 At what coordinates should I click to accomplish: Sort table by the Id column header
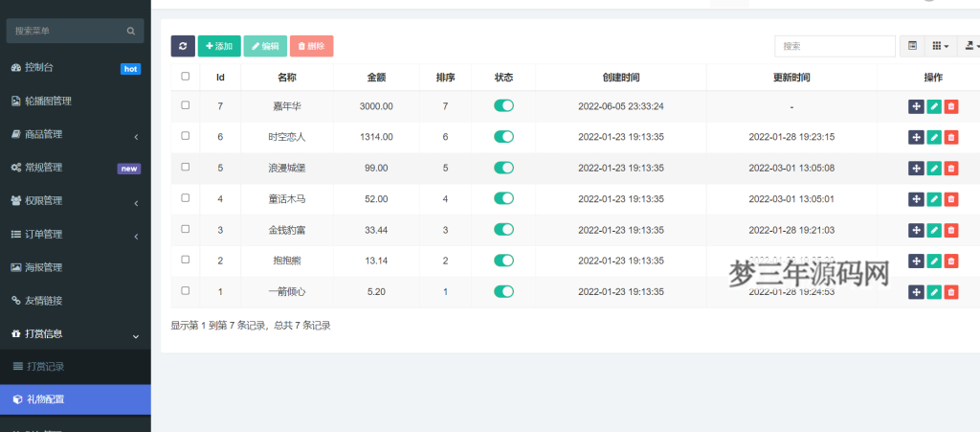(220, 78)
